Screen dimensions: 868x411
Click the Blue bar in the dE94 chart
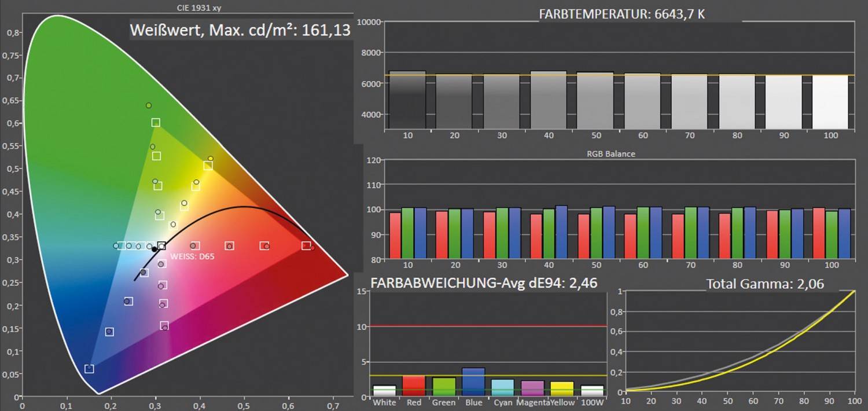pyautogui.click(x=473, y=382)
